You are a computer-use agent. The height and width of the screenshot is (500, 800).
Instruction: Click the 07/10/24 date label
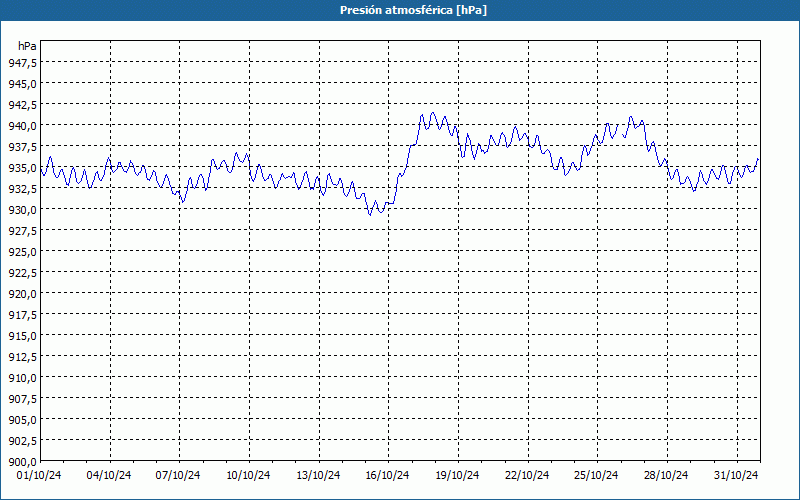[x=178, y=475]
